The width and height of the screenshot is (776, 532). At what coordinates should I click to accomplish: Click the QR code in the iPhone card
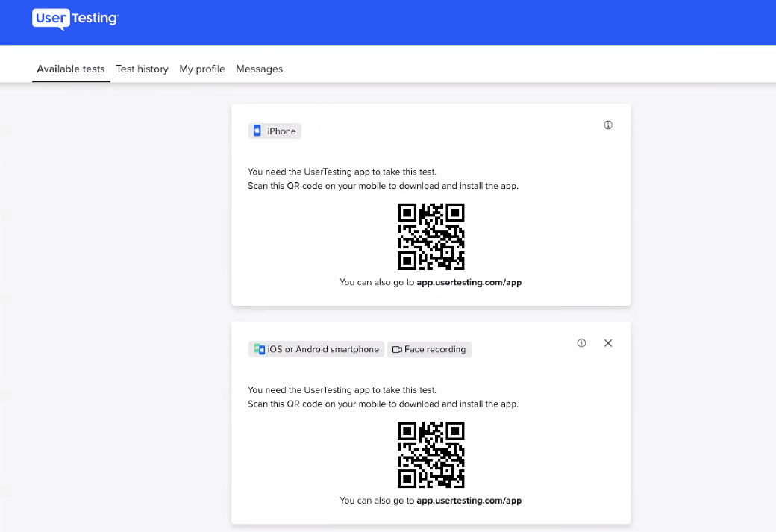click(431, 237)
